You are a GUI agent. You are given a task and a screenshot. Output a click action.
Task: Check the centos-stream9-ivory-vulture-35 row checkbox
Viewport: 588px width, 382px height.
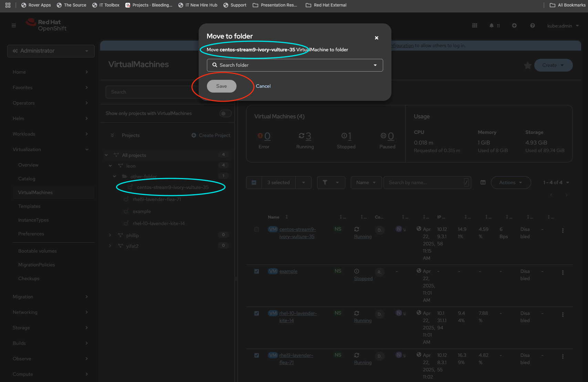(256, 230)
